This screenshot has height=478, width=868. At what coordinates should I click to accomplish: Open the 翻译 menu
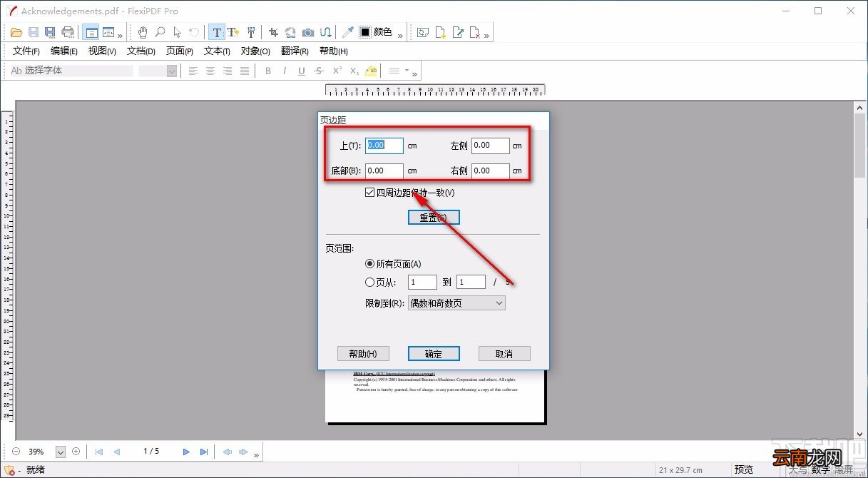coord(295,51)
